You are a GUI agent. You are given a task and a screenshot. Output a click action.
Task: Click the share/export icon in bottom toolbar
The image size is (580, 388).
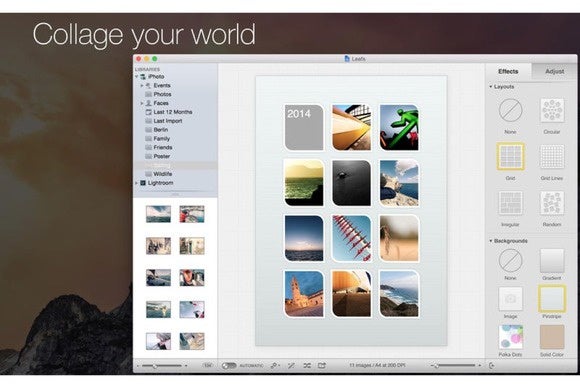point(322,365)
